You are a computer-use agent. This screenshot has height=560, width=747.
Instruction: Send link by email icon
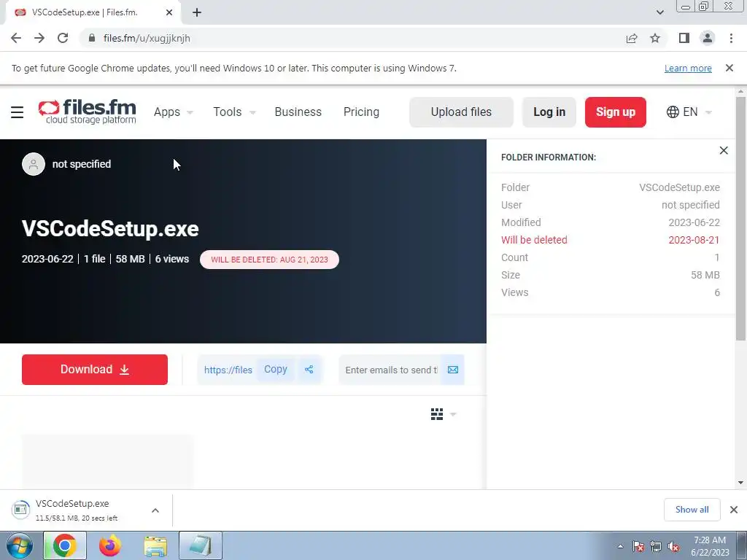(452, 370)
